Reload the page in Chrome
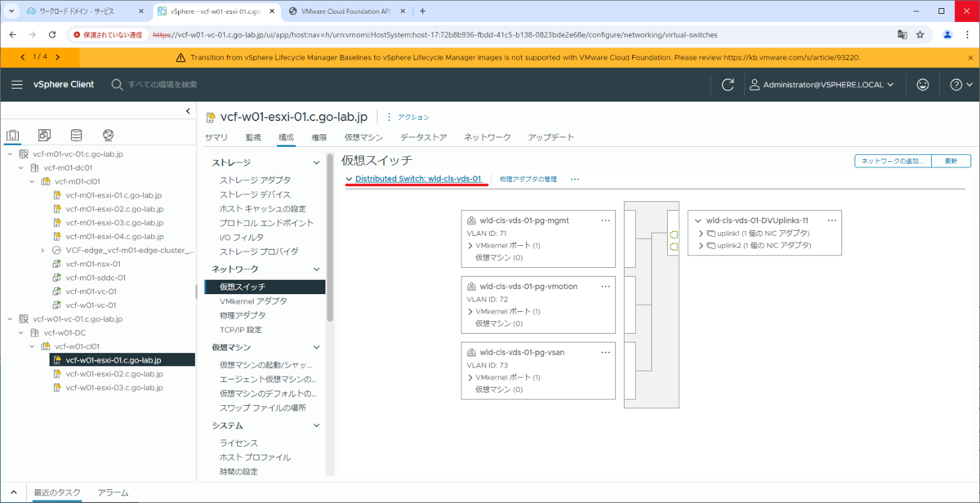The height and width of the screenshot is (503, 980). coord(52,35)
